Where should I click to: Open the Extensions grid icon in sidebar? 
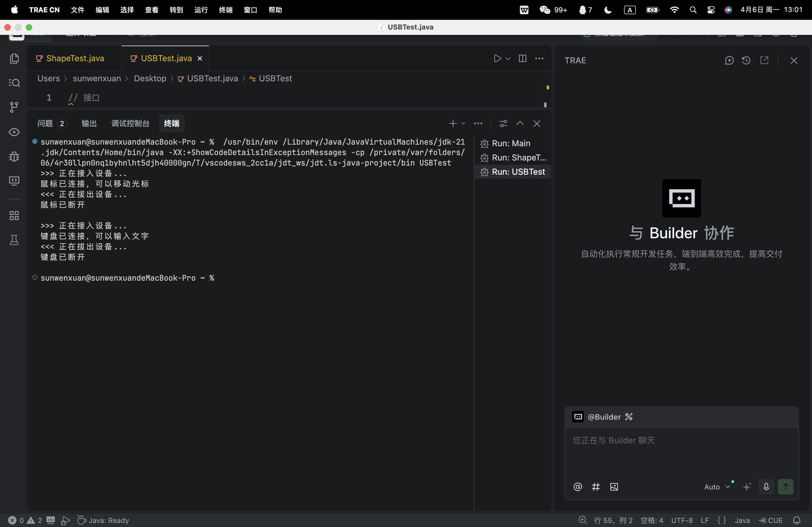coord(14,215)
